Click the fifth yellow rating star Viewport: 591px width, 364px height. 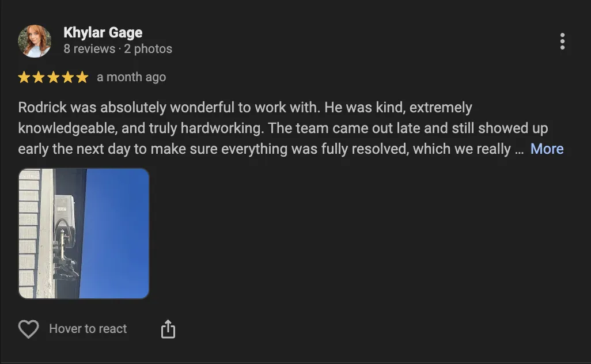pos(82,77)
